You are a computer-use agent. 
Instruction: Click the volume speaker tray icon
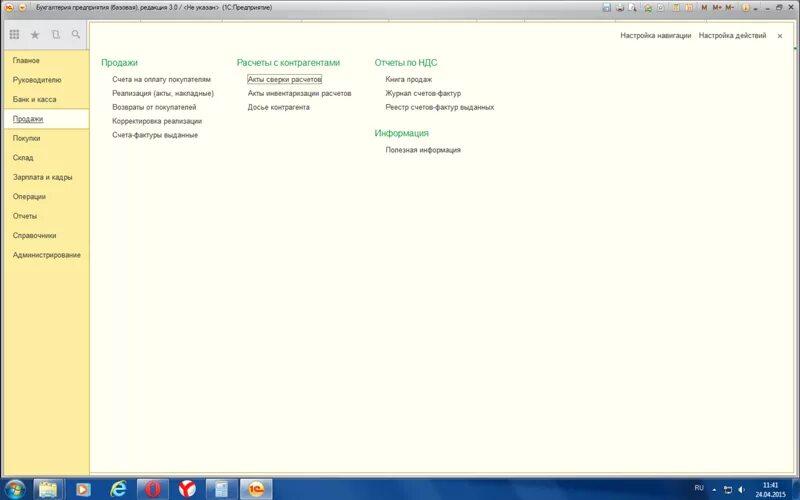pyautogui.click(x=741, y=489)
